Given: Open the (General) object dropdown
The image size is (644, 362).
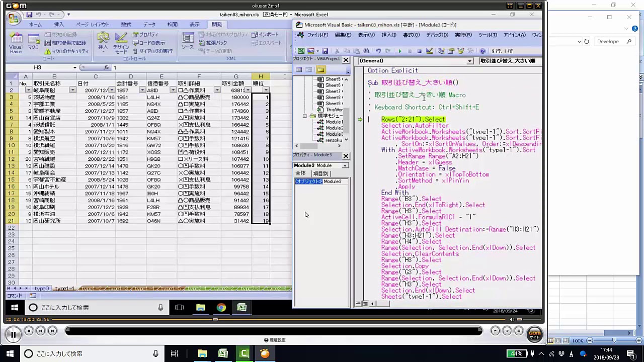Looking at the screenshot, I should 469,61.
